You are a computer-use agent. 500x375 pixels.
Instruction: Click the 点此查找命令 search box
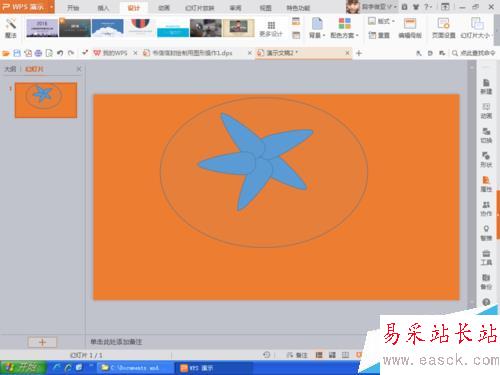[474, 53]
